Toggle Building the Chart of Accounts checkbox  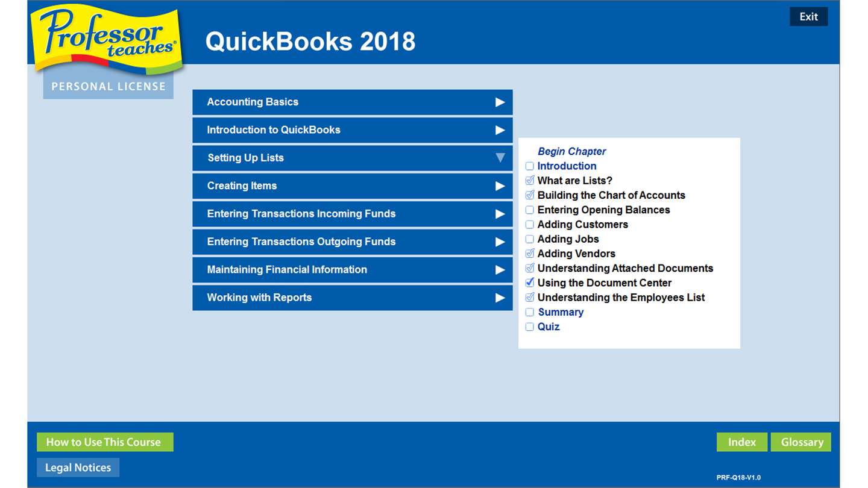(530, 195)
